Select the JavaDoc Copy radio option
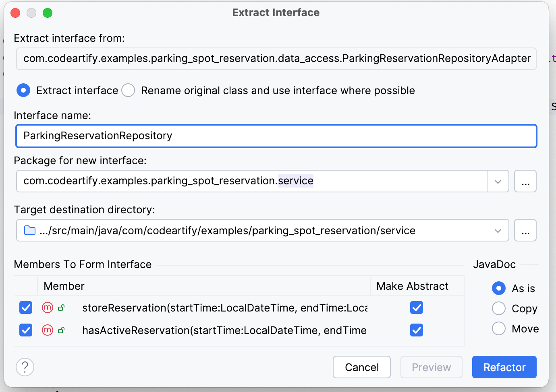Screen dimensions: 556x392 click(x=499, y=309)
